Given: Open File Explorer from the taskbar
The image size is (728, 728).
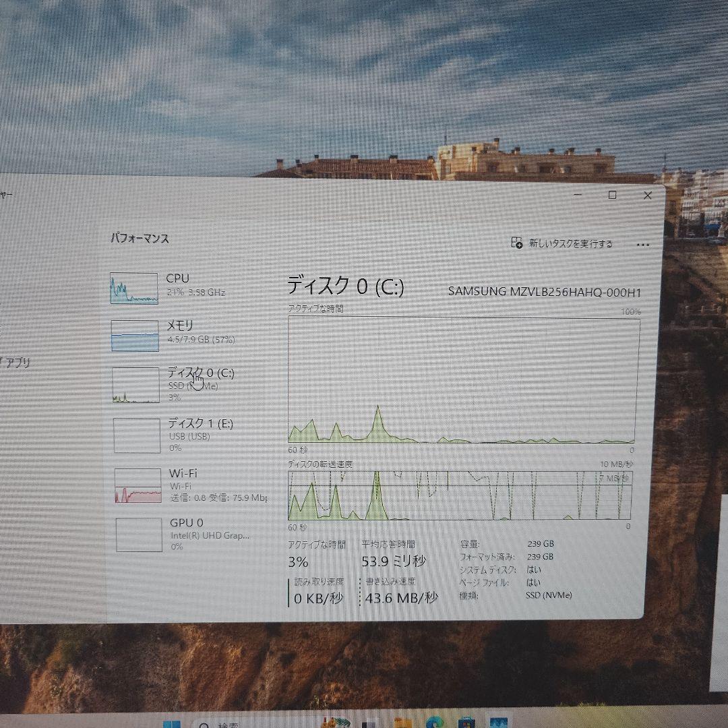Looking at the screenshot, I should click(403, 724).
